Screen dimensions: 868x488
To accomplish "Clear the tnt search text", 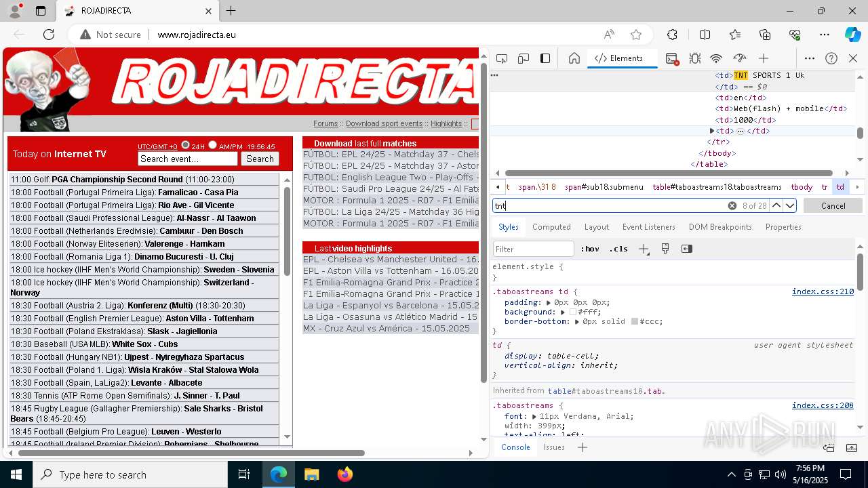I will (732, 205).
